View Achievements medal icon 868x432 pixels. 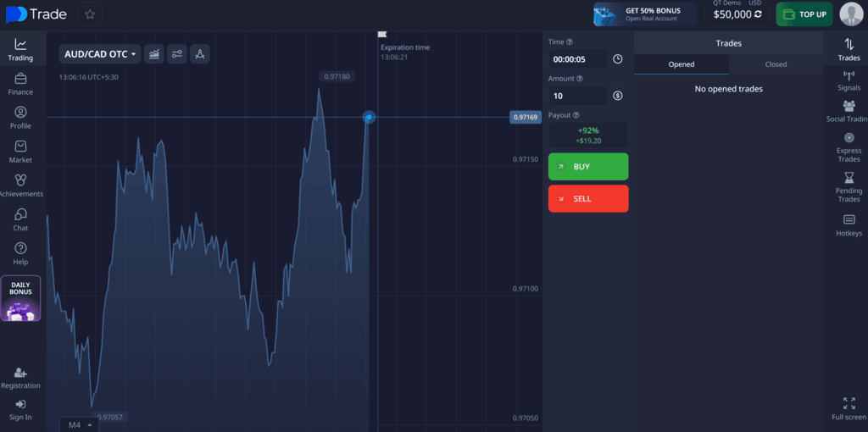(20, 180)
